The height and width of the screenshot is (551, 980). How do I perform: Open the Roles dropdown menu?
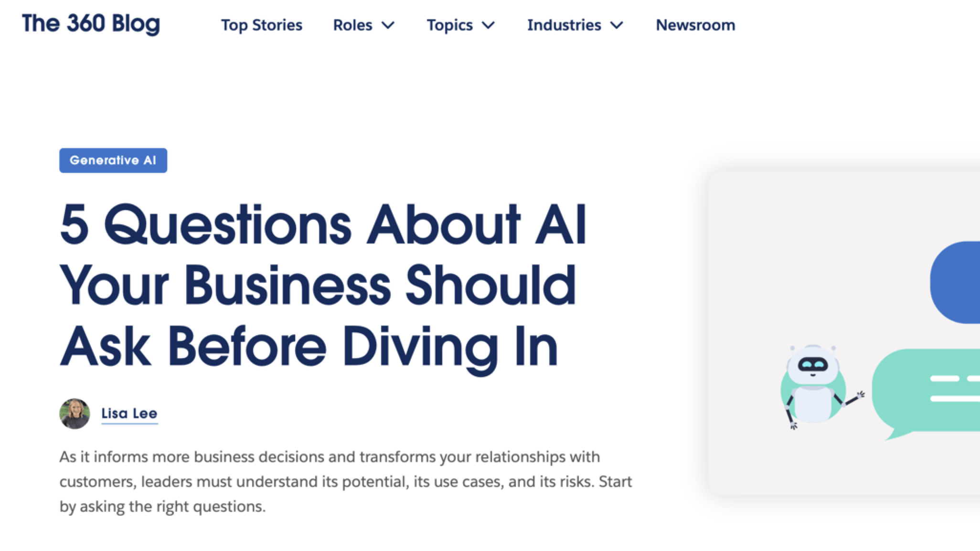(363, 25)
